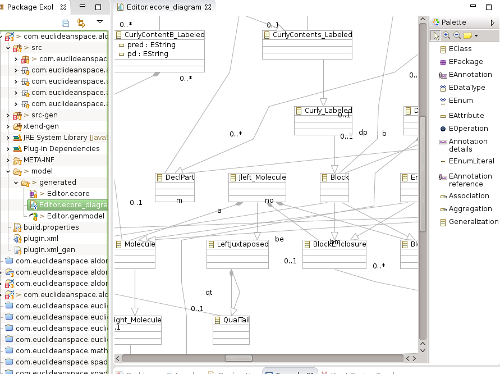The height and width of the screenshot is (374, 500).
Task: Select the pred : EString attribute
Action: (x=147, y=45)
